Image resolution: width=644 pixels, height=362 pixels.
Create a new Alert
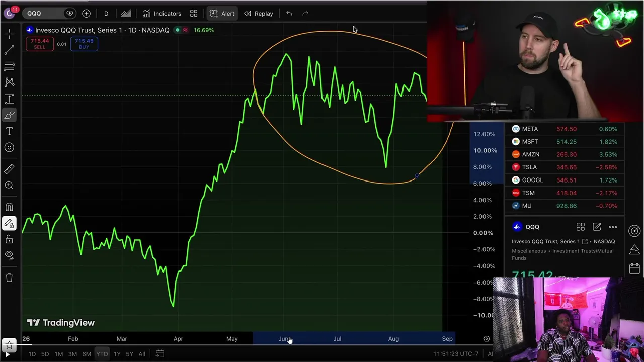(x=222, y=13)
